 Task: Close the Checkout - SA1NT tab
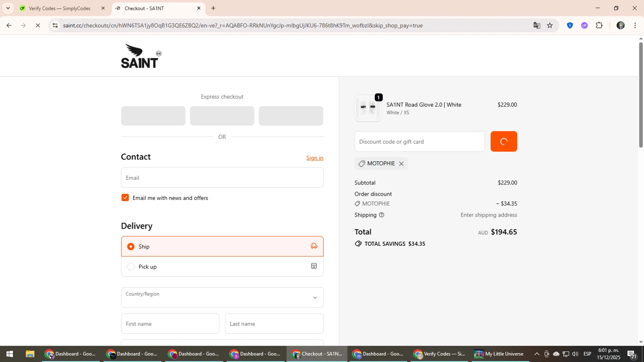199,8
